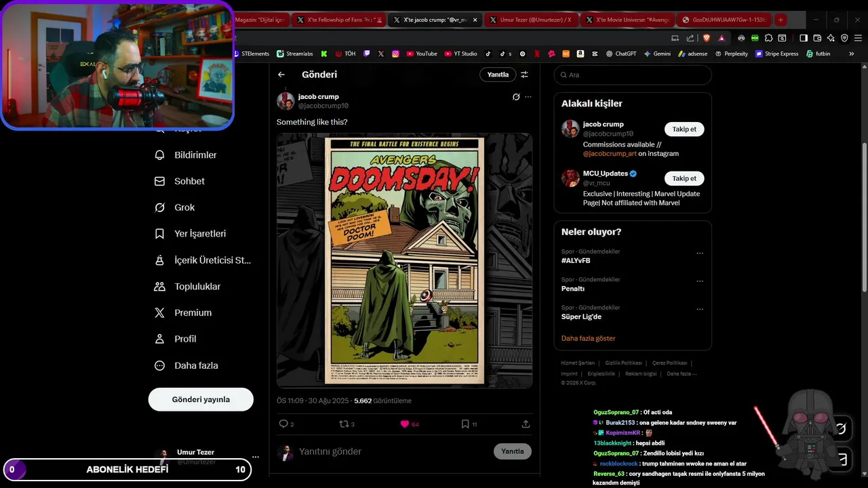Screen dimensions: 868x488
Task: Show hidden bookmarks overflow chevron
Action: click(x=852, y=54)
